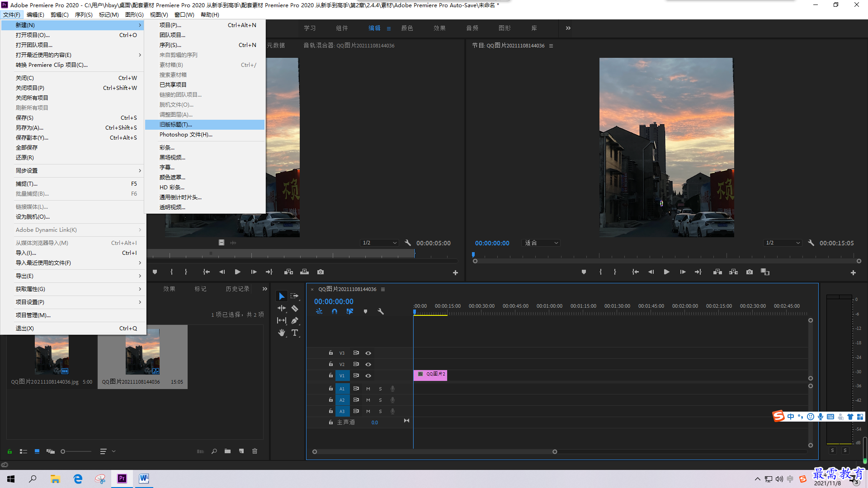
Task: Toggle V1 track output eye
Action: pyautogui.click(x=368, y=375)
